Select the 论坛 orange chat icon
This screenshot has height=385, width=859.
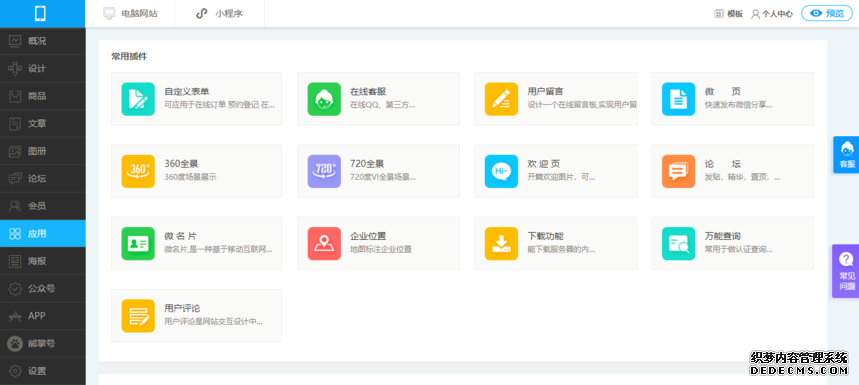678,171
